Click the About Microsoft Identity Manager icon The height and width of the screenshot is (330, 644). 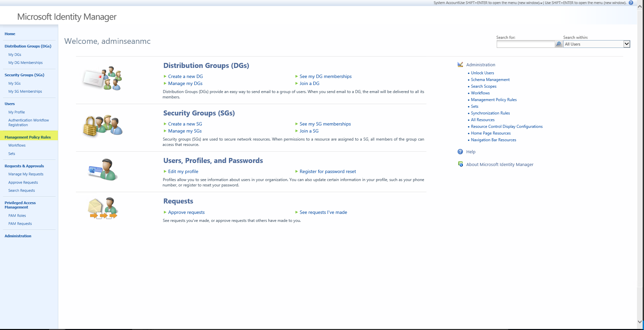tap(461, 164)
